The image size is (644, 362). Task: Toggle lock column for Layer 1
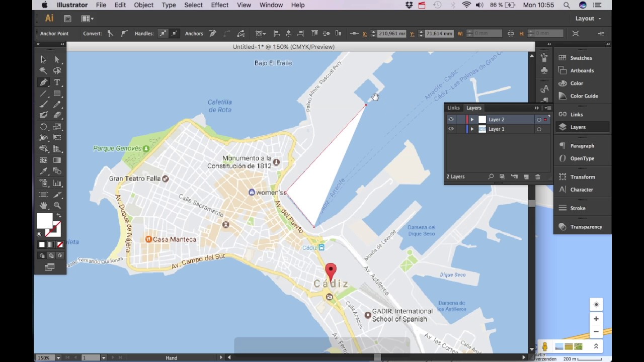point(460,129)
